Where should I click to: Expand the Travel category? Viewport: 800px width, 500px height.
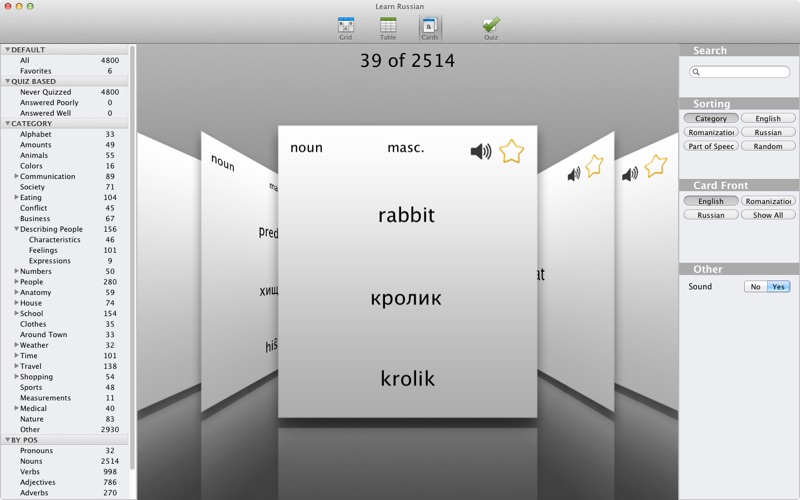[16, 366]
